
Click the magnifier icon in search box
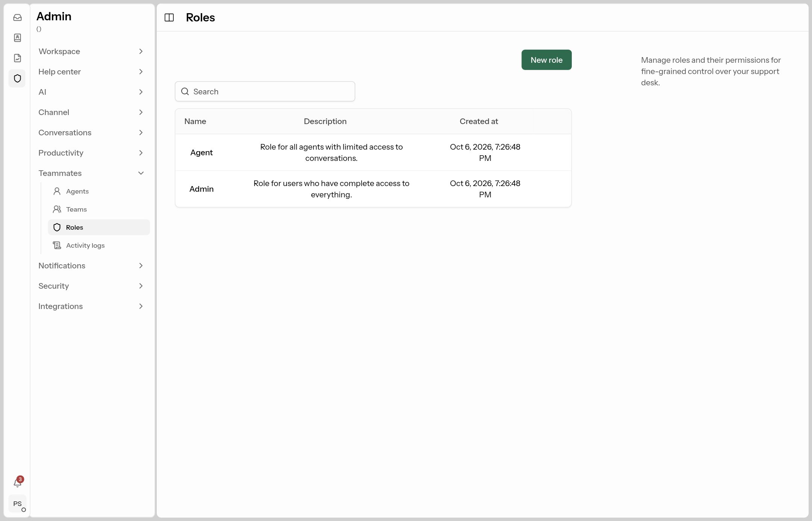pyautogui.click(x=185, y=91)
